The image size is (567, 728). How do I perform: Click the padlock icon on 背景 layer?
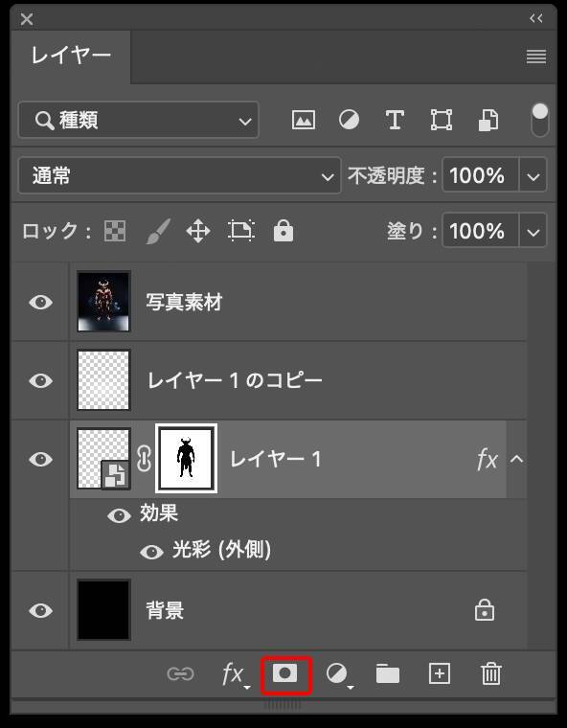point(485,610)
